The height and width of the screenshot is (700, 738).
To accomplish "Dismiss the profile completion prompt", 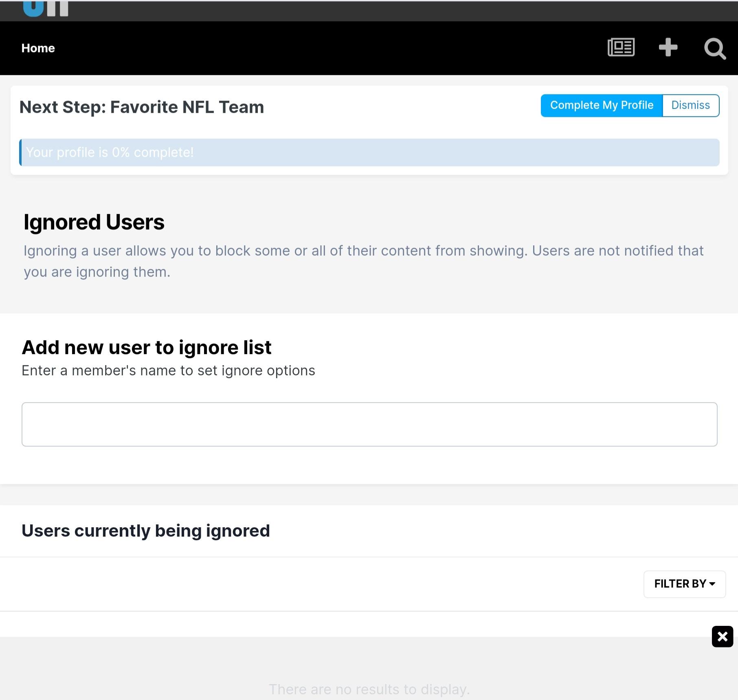I will pos(691,106).
